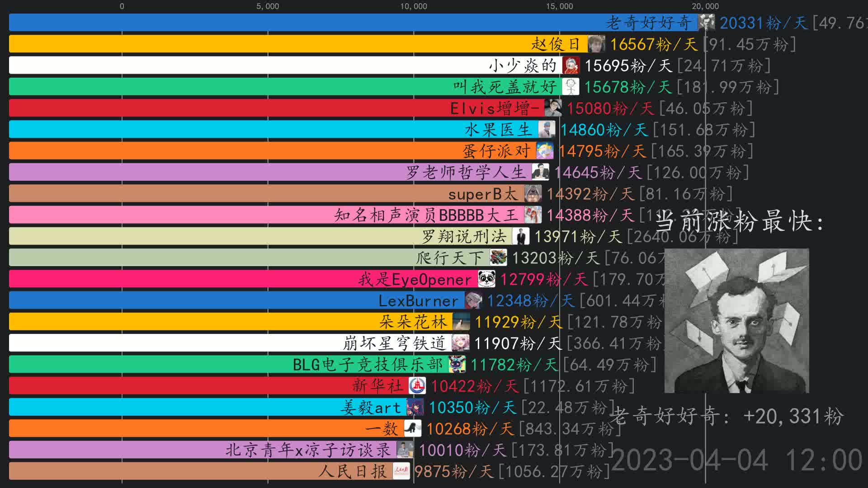Click the 老奇好好奇: +20,331粉 caption
The height and width of the screenshot is (488, 868).
(x=726, y=416)
